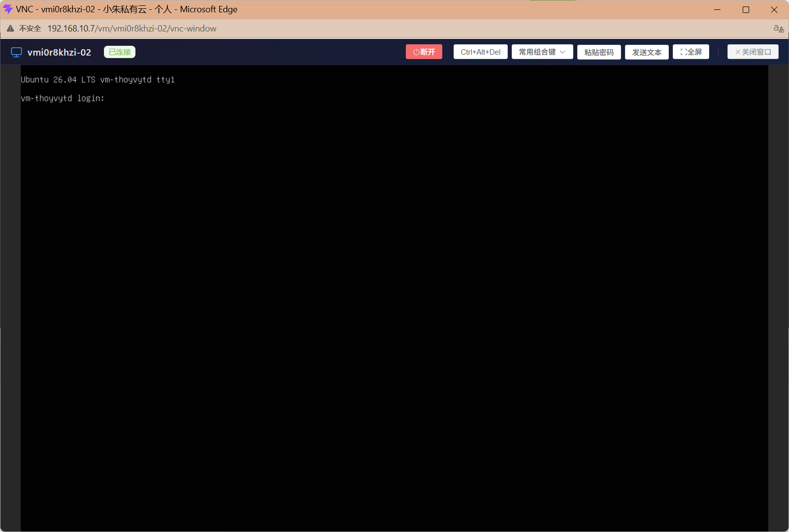Click the 已连接 connected status badge

[120, 52]
